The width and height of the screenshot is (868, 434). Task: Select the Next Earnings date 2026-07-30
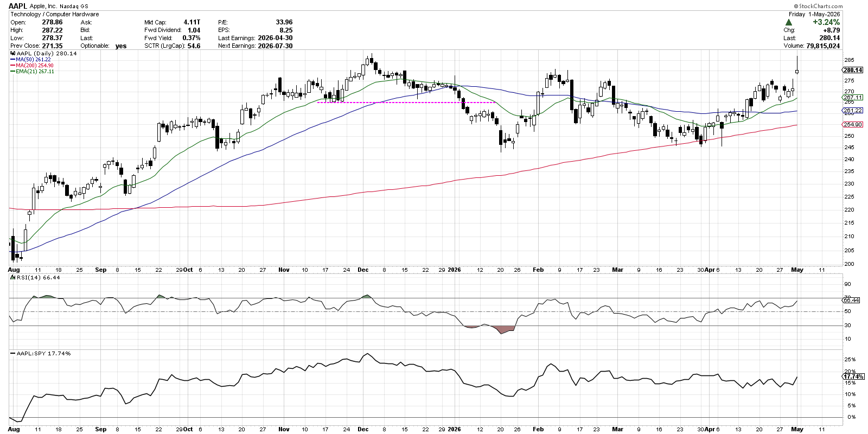[275, 46]
